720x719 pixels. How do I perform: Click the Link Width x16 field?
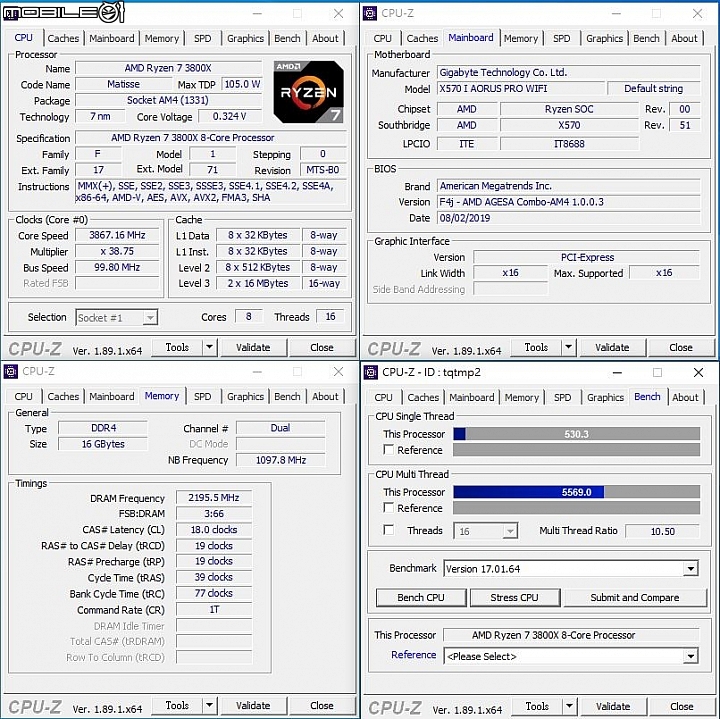click(x=511, y=273)
